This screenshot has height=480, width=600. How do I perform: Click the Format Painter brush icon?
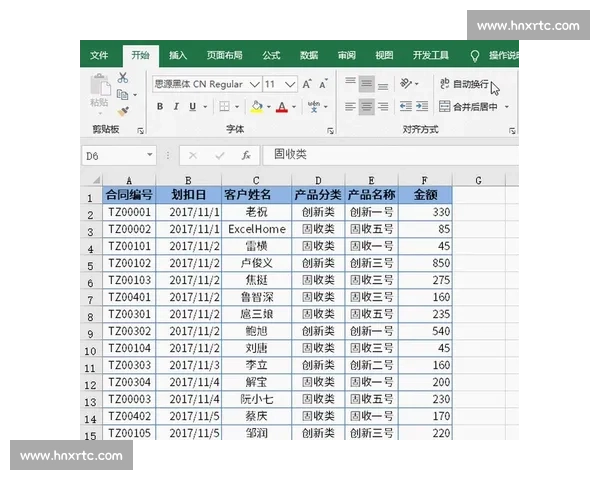click(123, 111)
